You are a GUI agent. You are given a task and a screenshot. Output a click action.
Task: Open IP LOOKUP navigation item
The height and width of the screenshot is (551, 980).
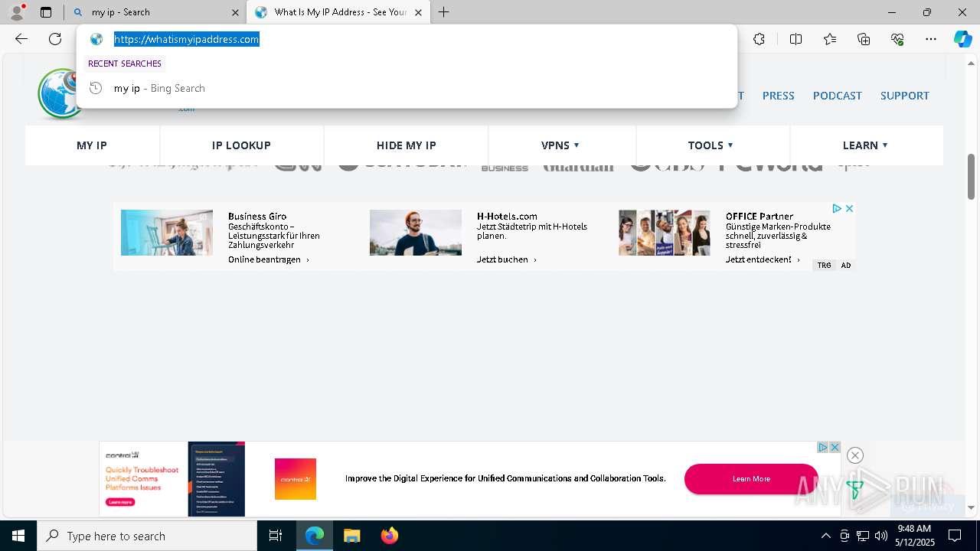click(x=241, y=145)
